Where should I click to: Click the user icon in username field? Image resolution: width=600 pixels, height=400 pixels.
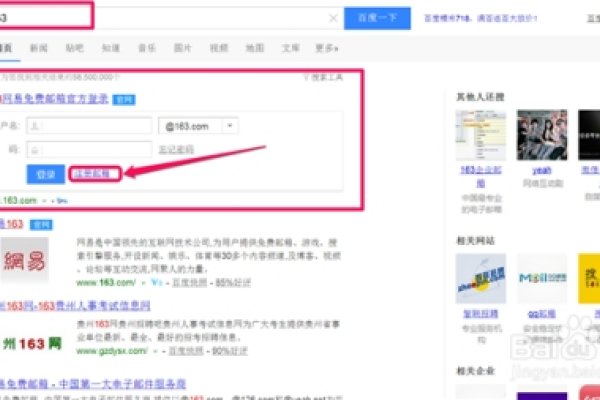point(34,126)
